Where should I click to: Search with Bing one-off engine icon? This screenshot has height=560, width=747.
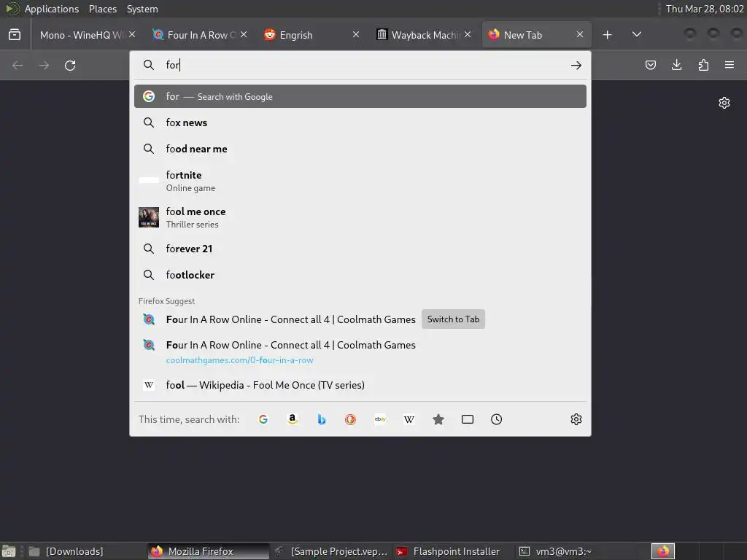322,419
